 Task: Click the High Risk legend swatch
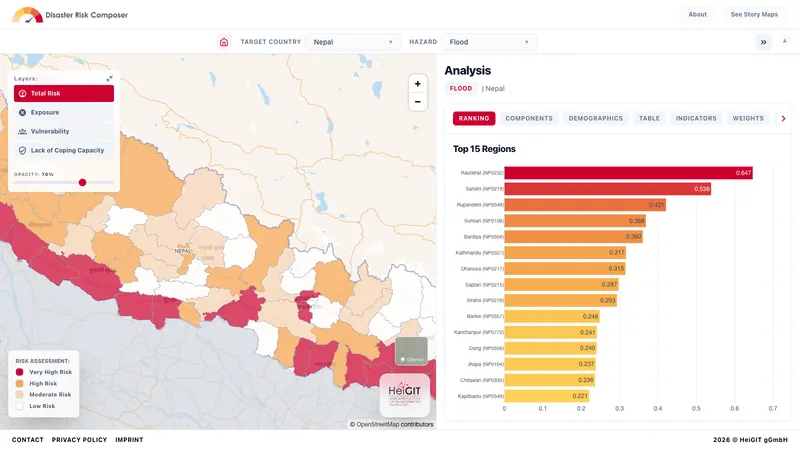tap(19, 383)
